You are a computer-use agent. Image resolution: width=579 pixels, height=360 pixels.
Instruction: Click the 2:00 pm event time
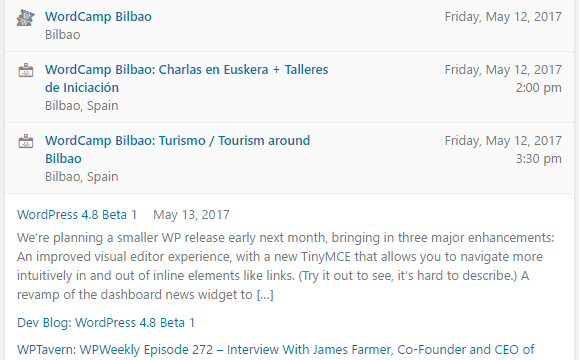click(x=538, y=88)
